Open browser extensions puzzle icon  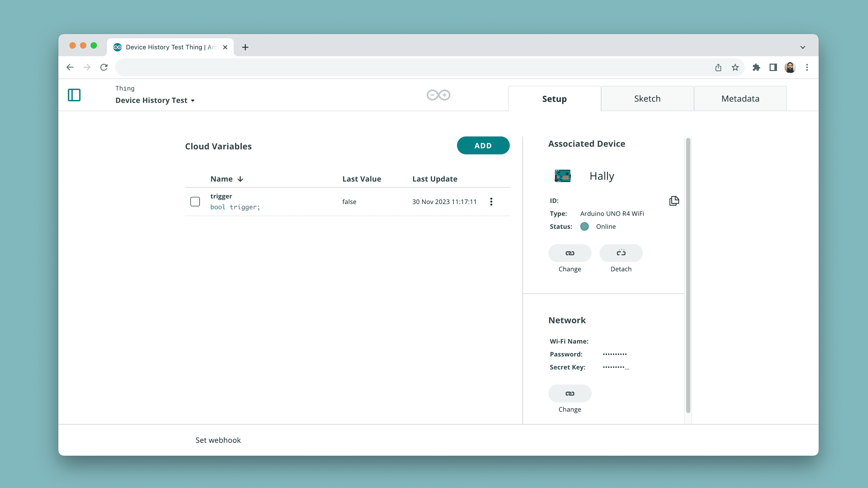(x=756, y=67)
